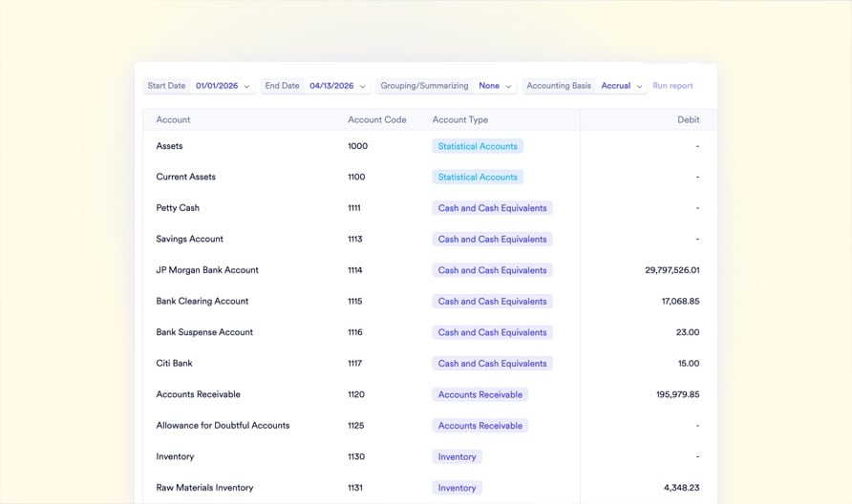Click Statistical Accounts tag for Current Assets

478,177
